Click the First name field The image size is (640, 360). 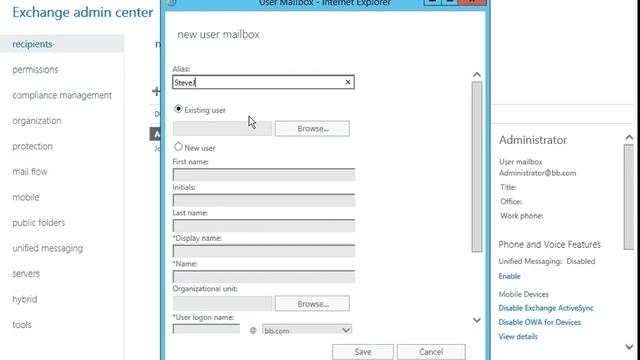[264, 175]
